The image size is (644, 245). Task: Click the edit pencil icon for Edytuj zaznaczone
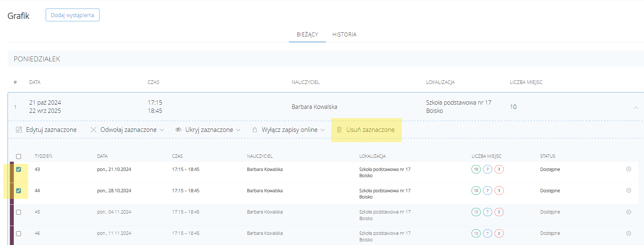[19, 130]
